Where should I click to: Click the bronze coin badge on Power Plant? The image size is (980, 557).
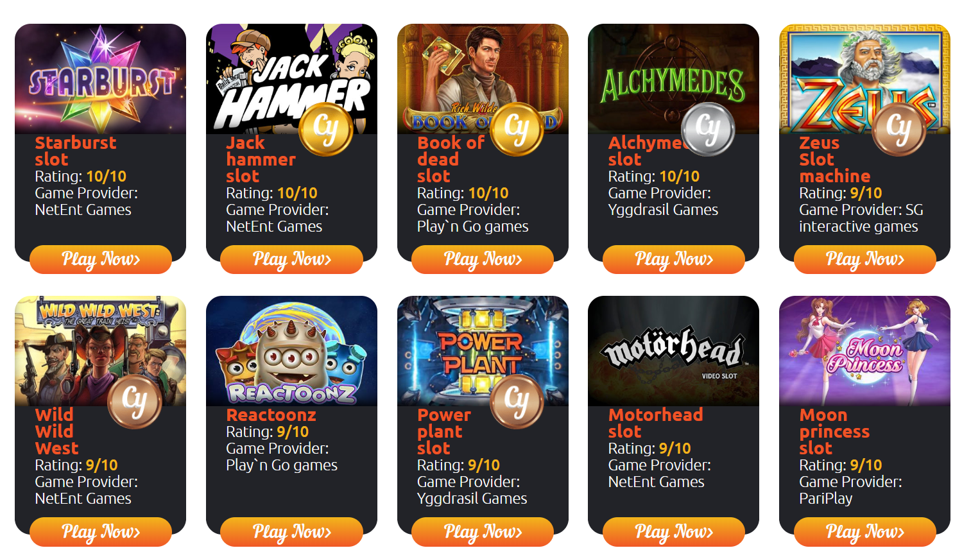coord(517,401)
